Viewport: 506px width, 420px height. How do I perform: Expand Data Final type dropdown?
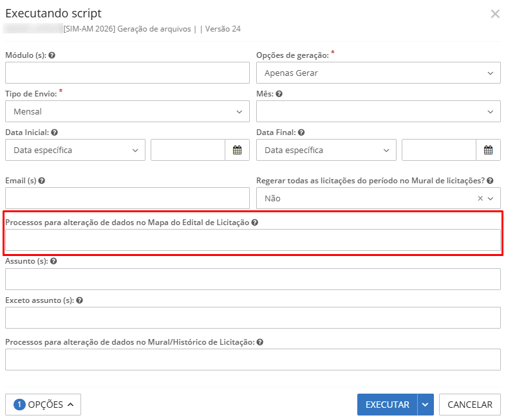[326, 150]
